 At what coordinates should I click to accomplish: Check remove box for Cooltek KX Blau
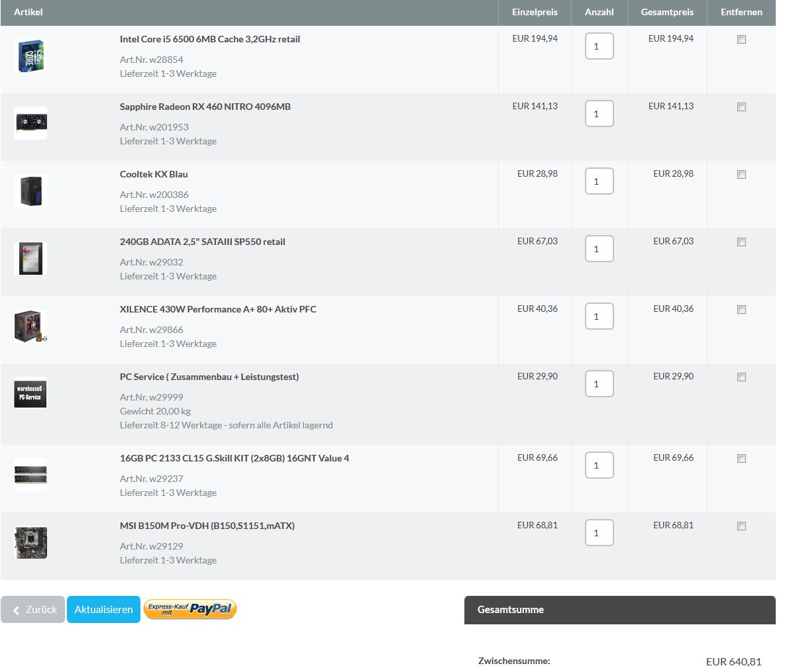coord(741,175)
